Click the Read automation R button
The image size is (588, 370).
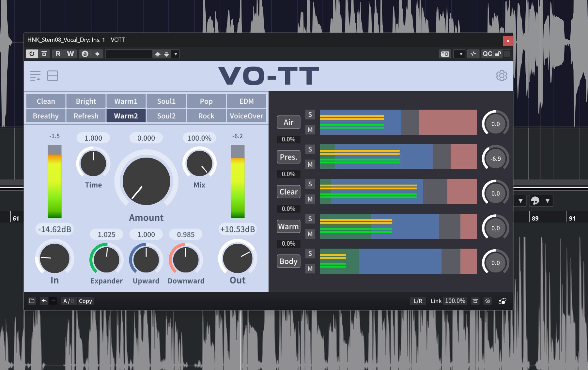click(x=58, y=54)
